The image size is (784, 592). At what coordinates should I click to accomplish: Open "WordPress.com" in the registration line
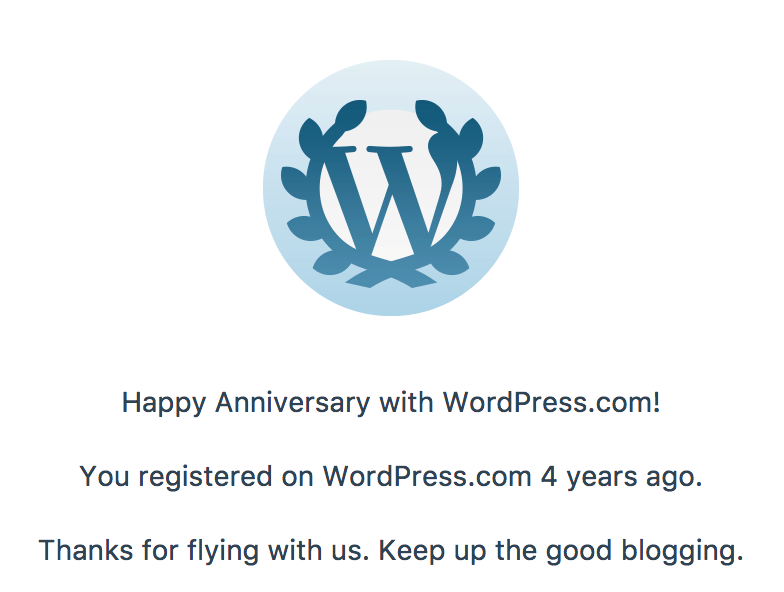coord(426,477)
